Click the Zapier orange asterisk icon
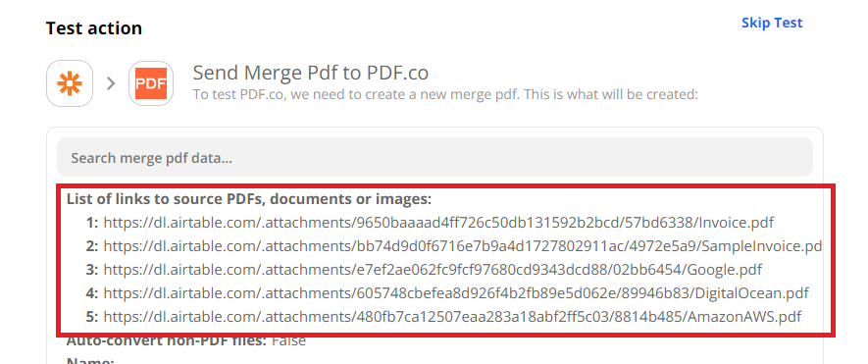The width and height of the screenshot is (868, 364). [x=70, y=83]
